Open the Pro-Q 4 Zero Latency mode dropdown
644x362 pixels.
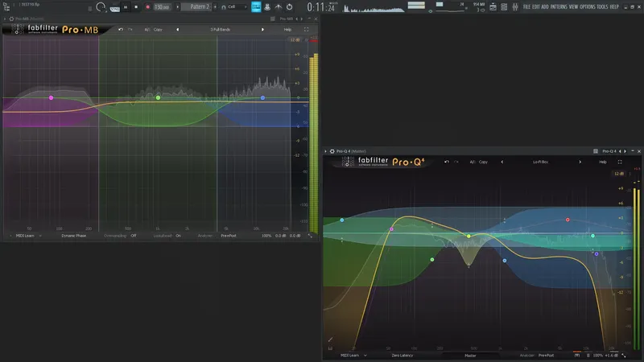pyautogui.click(x=402, y=356)
